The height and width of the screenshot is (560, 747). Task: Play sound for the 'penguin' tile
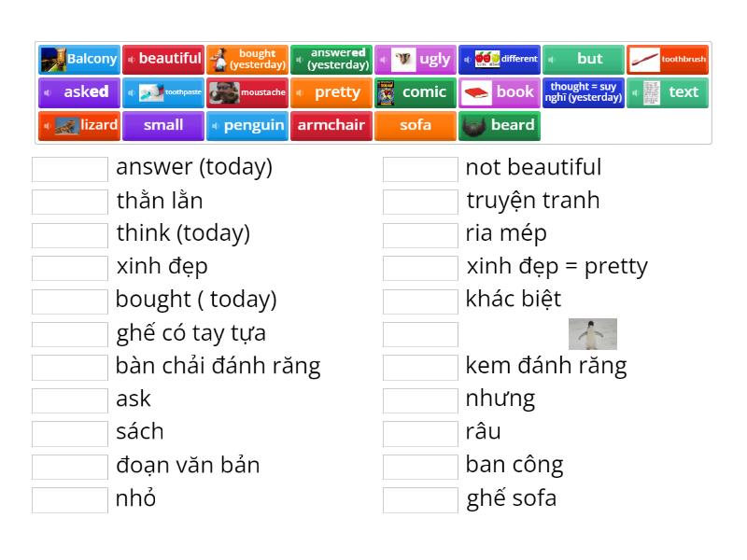[216, 126]
